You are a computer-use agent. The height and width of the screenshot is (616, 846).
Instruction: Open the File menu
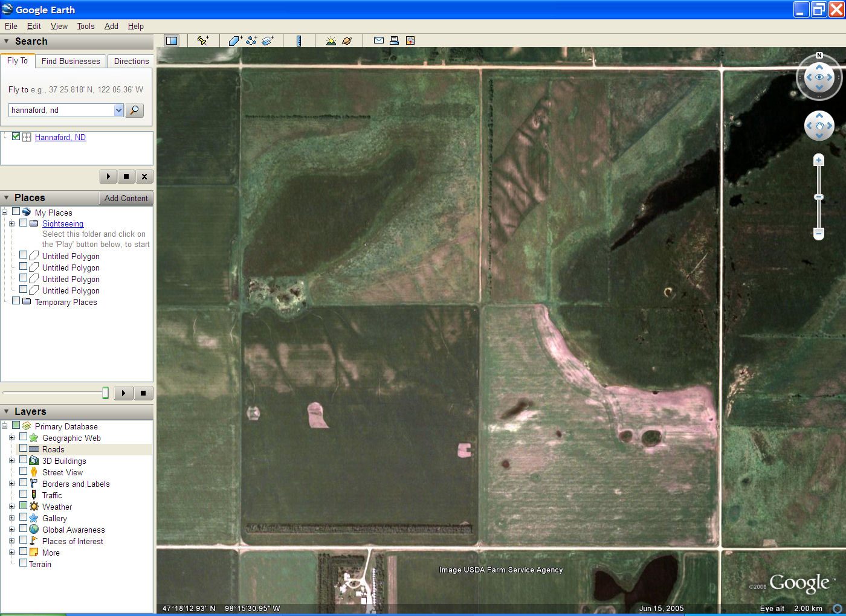click(11, 26)
